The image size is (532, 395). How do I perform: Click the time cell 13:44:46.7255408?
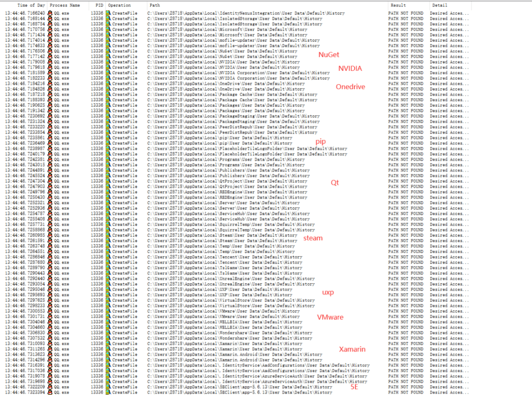coord(25,219)
